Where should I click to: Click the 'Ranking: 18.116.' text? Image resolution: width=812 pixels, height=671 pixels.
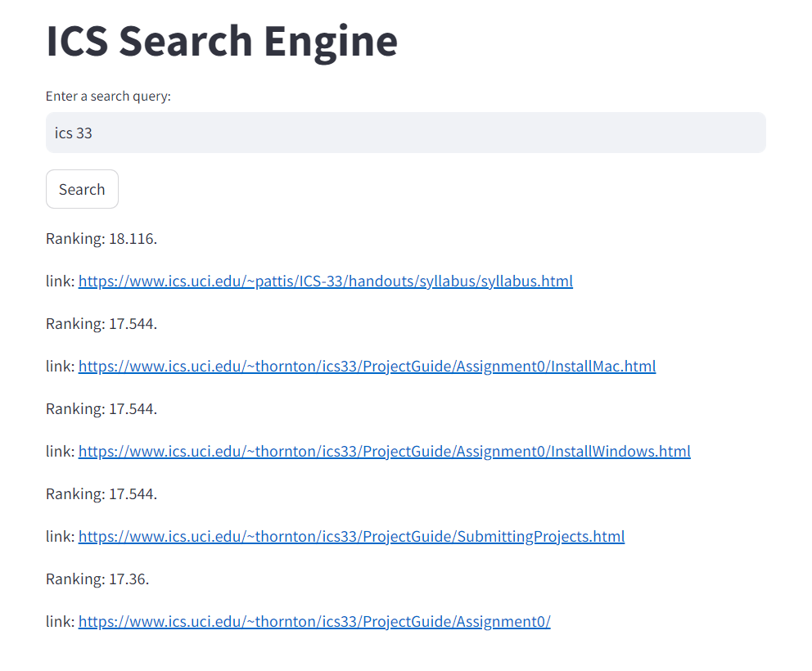(x=101, y=239)
